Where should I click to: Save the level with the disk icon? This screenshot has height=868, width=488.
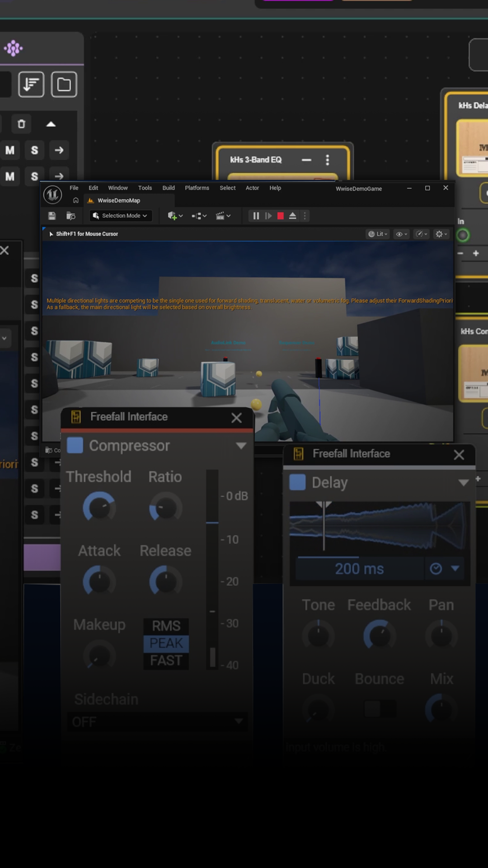[x=52, y=216]
